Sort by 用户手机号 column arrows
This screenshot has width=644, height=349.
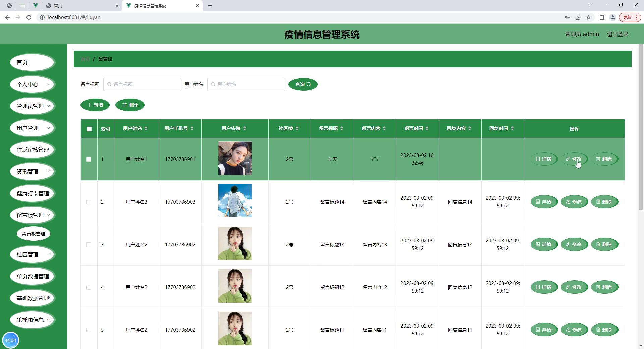(192, 128)
